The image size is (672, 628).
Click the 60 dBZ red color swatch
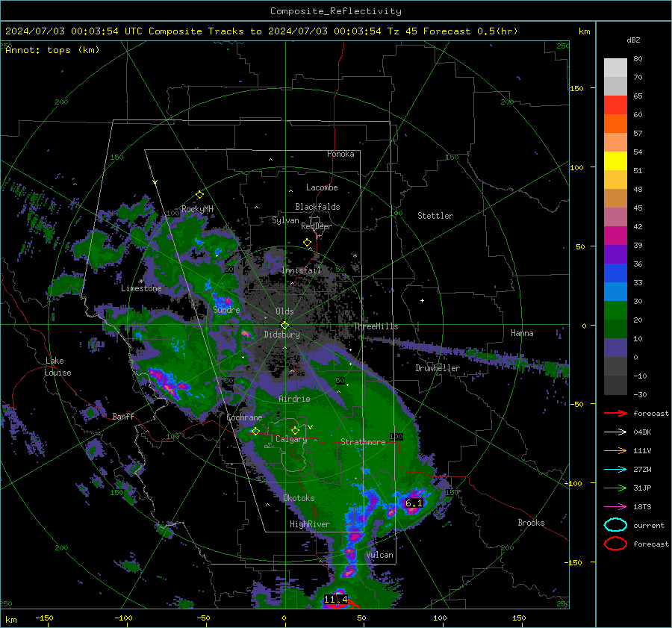click(615, 105)
